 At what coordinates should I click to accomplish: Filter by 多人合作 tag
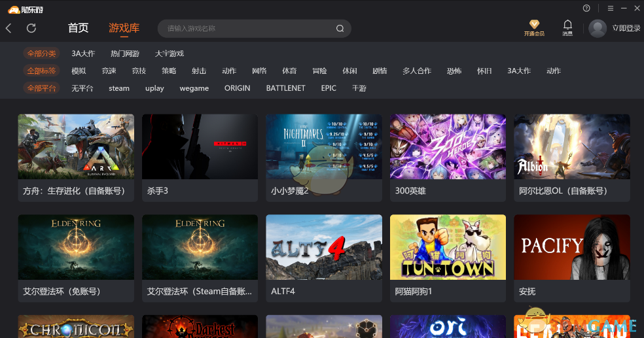[x=417, y=71]
